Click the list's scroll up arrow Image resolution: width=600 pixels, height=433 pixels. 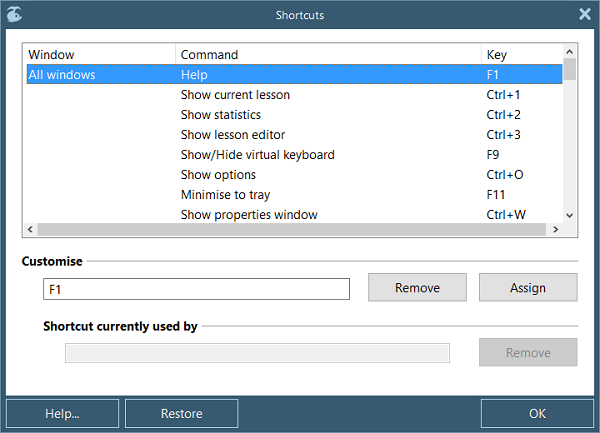coord(569,51)
